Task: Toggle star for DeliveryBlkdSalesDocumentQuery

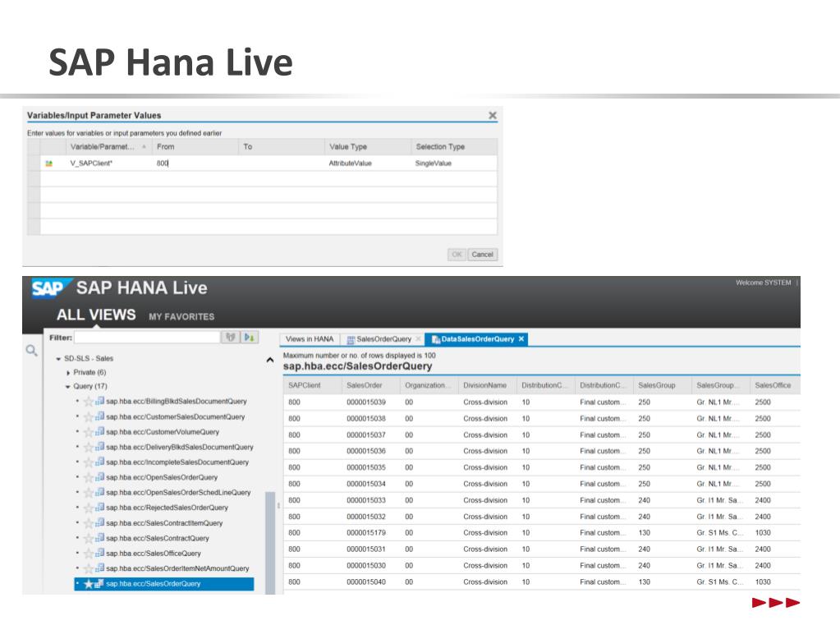Action: [x=89, y=447]
